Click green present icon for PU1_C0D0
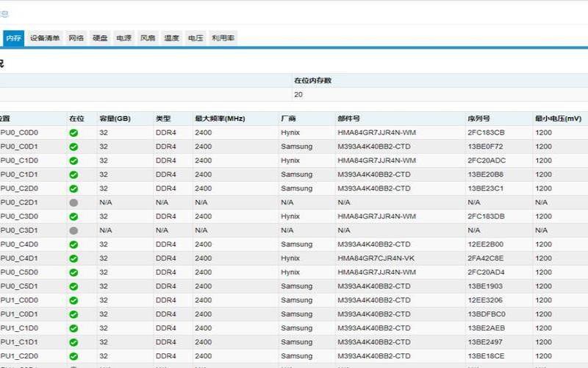This screenshot has height=368, width=588. pos(74,300)
